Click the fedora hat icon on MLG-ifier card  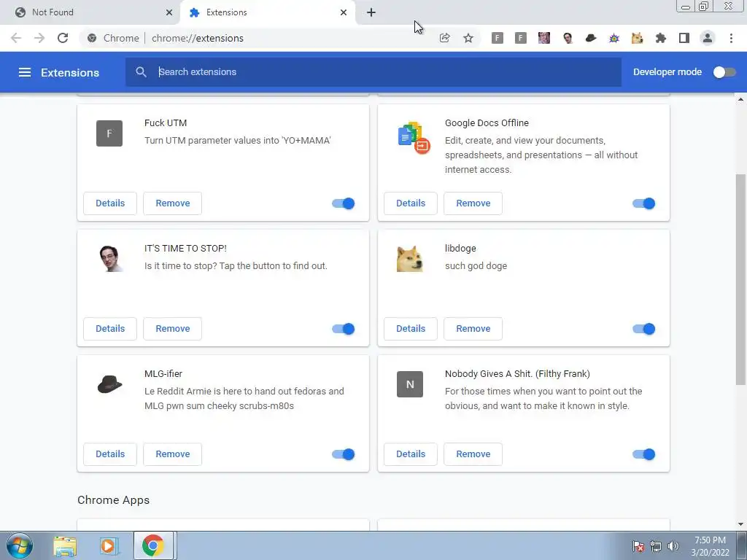[x=109, y=384]
